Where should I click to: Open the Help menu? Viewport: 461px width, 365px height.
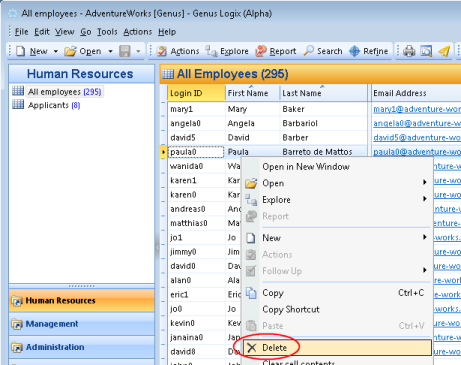click(x=167, y=32)
